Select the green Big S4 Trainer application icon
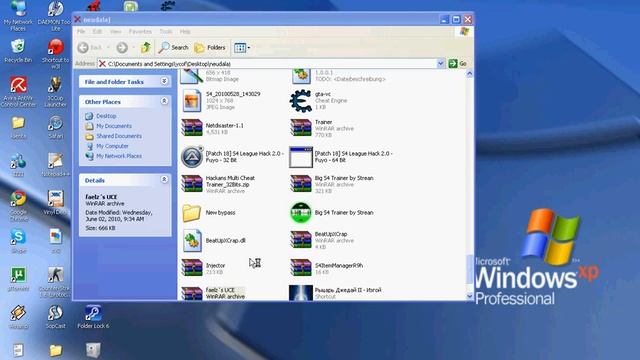This screenshot has width=640, height=360. pyautogui.click(x=301, y=212)
